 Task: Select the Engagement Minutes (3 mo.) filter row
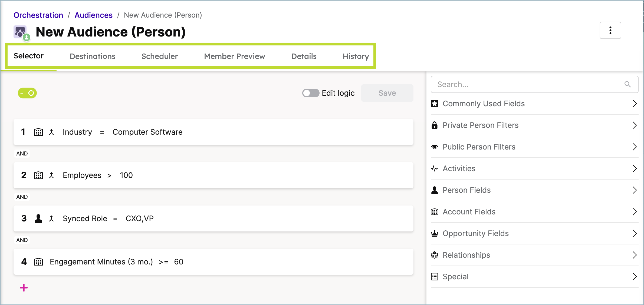[213, 262]
